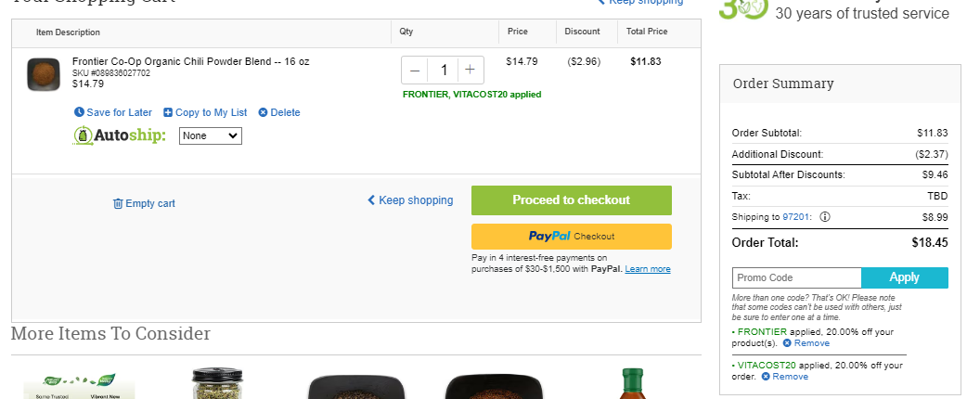Focus the Promo Code field
The height and width of the screenshot is (399, 980).
point(796,277)
